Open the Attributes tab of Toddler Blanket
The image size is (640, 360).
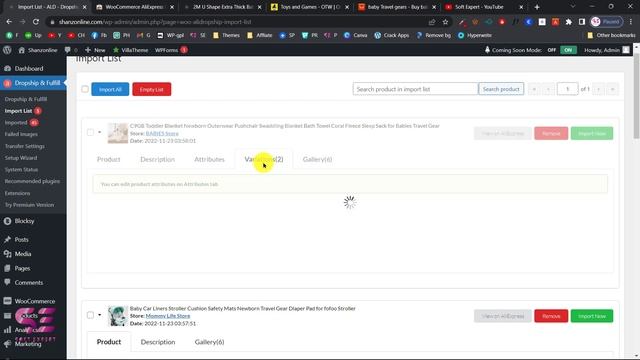pos(209,159)
